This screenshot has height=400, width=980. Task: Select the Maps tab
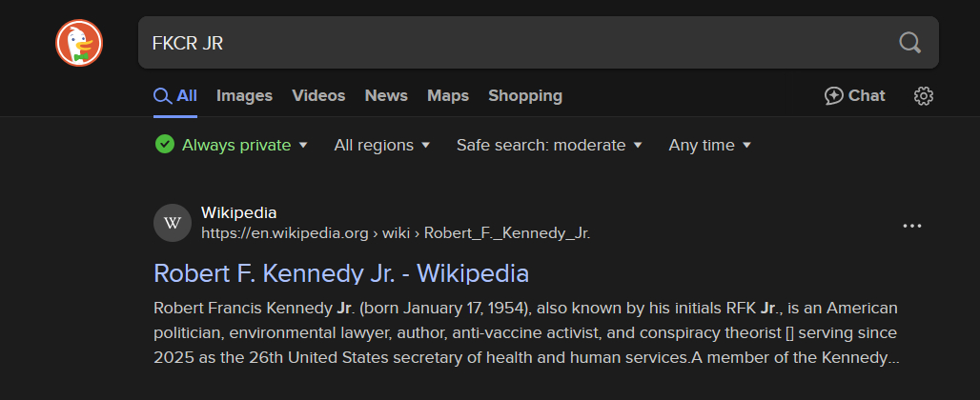tap(448, 96)
